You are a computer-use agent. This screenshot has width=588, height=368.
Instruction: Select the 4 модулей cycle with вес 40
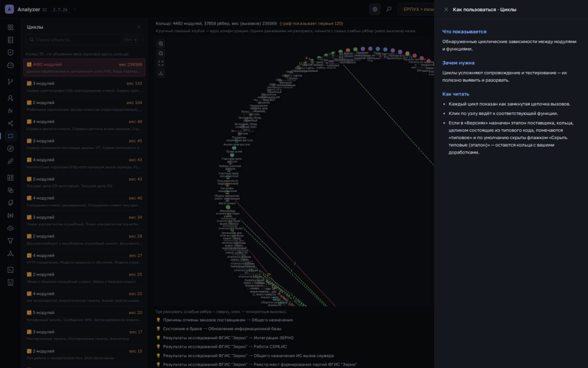click(84, 201)
